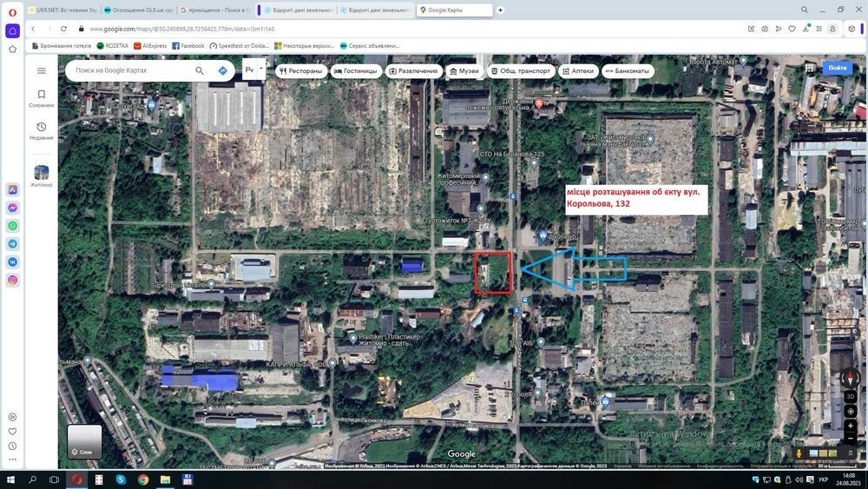
Task: Zoom in on the map
Action: click(851, 426)
